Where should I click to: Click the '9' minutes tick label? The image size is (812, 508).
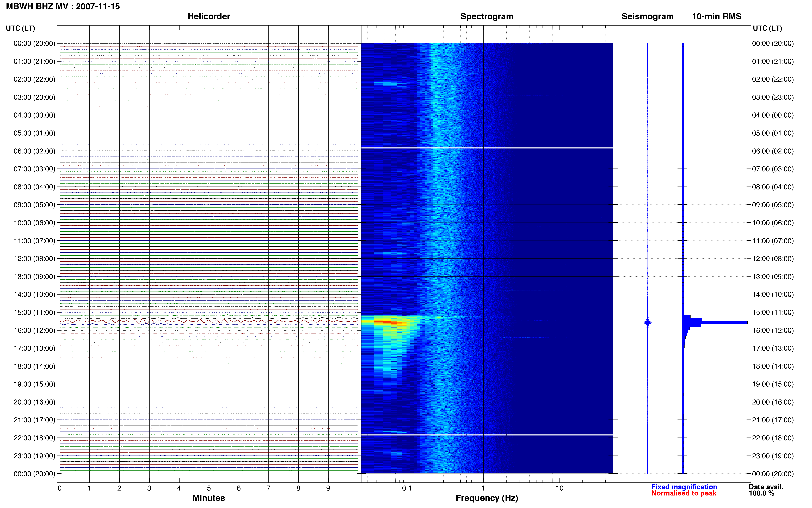coord(328,488)
